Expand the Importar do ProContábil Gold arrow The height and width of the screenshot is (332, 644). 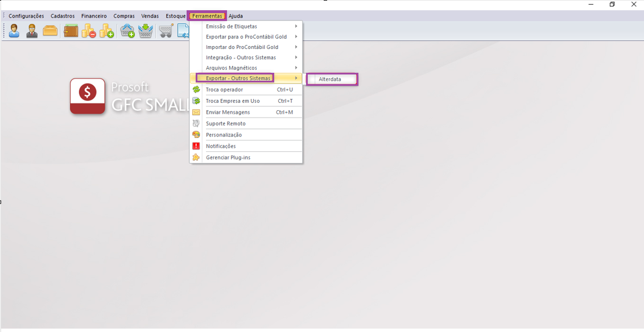pyautogui.click(x=296, y=47)
